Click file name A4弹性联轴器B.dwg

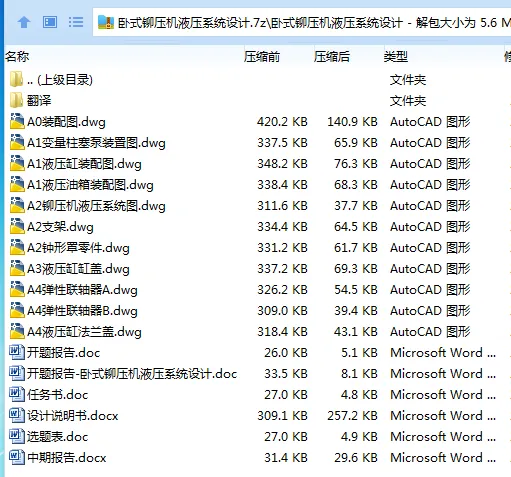82,311
